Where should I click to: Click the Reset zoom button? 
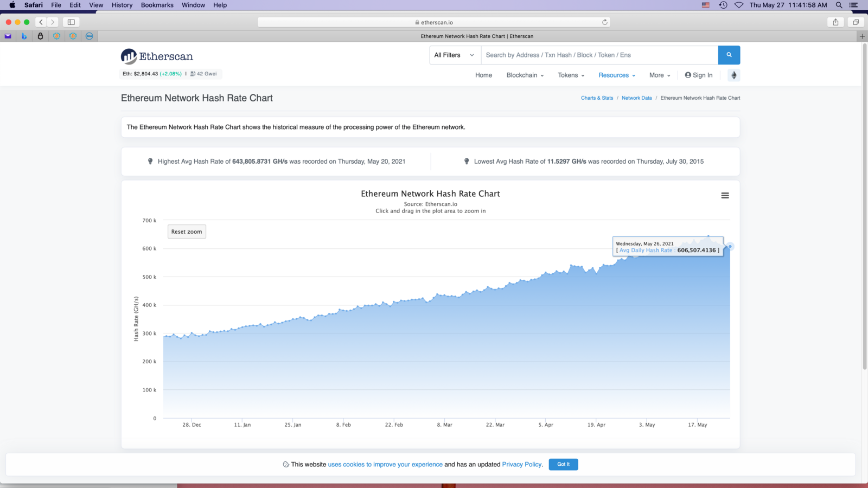pyautogui.click(x=187, y=232)
